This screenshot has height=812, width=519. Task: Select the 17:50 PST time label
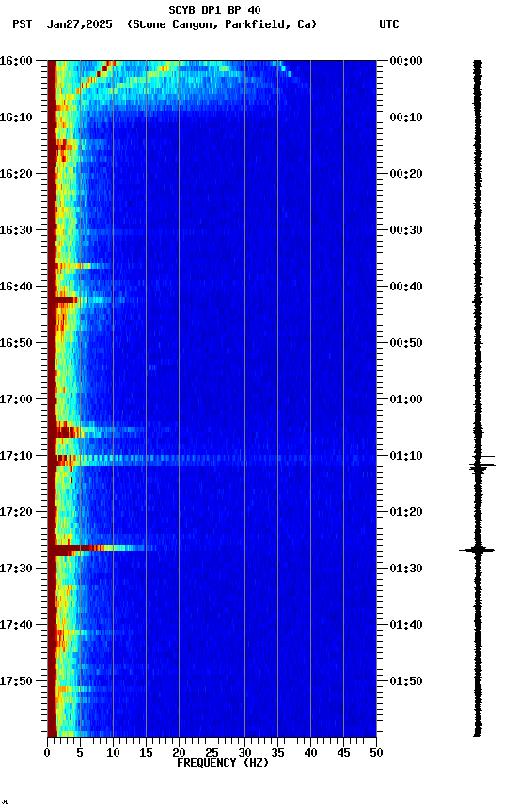(x=16, y=681)
